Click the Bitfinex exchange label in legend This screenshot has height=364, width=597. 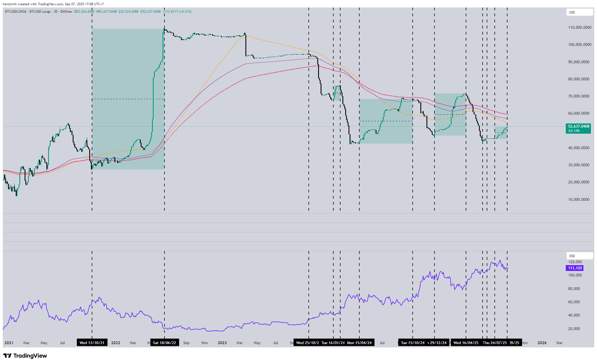coord(66,12)
